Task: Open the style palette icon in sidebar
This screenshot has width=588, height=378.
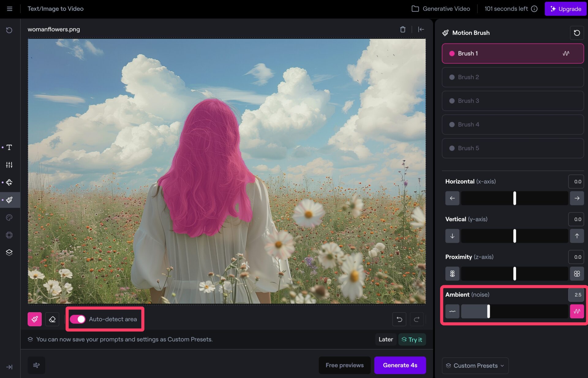Action: pos(9,218)
